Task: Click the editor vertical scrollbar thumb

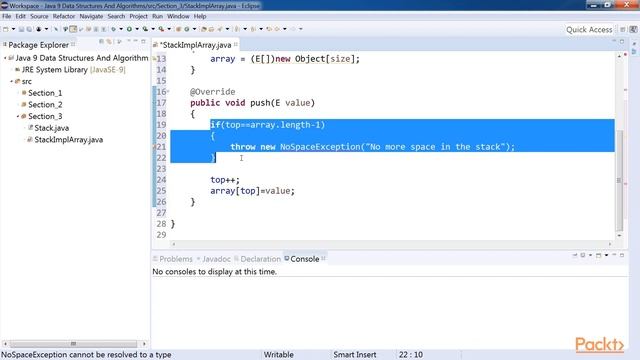Action: pos(619,180)
